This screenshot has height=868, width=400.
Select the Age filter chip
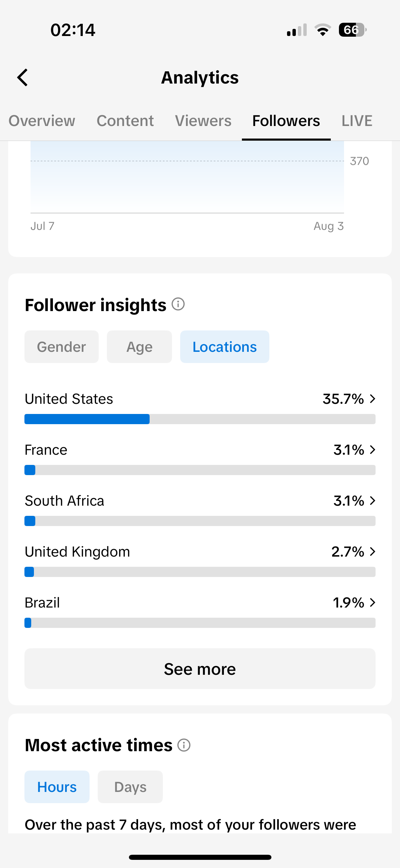click(x=139, y=347)
